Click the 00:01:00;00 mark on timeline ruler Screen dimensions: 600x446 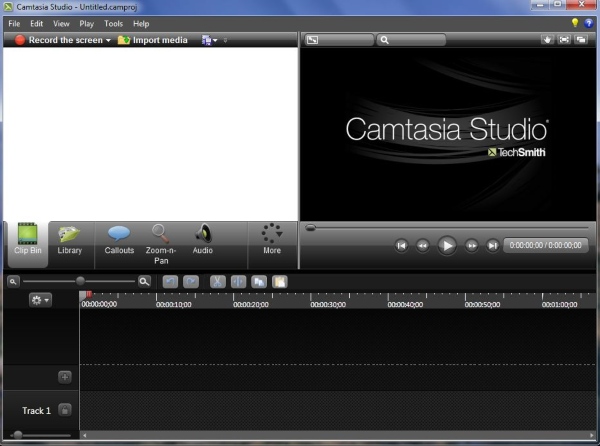559,304
